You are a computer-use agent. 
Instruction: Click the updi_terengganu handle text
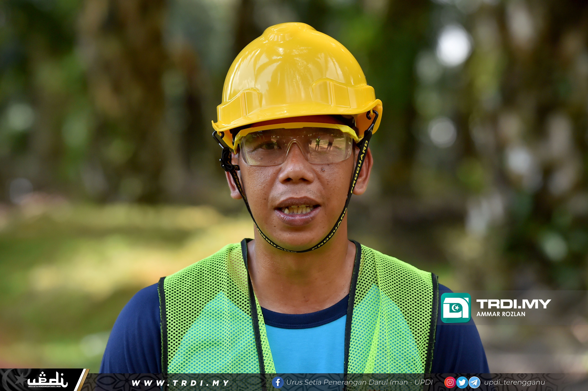click(514, 382)
